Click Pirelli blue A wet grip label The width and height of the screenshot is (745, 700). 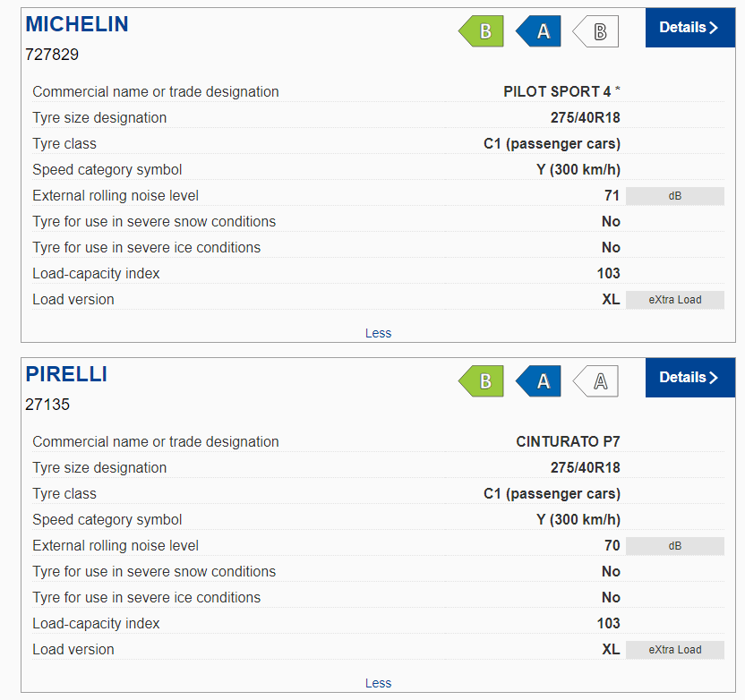[x=538, y=381]
